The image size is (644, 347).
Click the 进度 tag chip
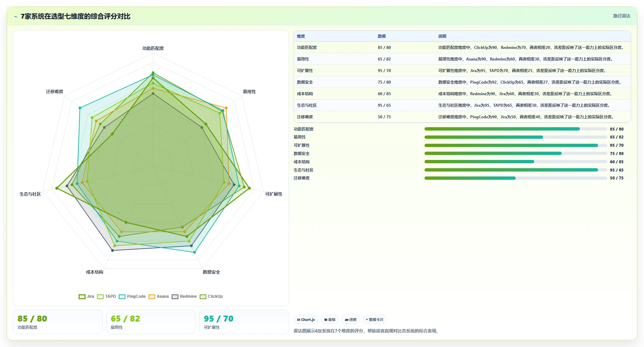(x=351, y=320)
